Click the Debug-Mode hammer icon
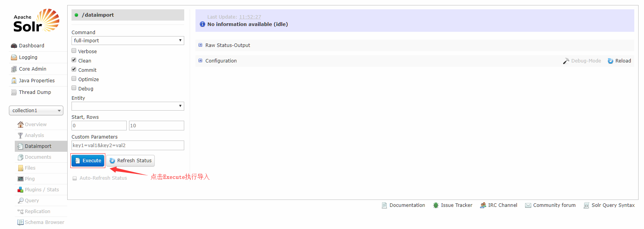The width and height of the screenshot is (644, 229). point(566,61)
